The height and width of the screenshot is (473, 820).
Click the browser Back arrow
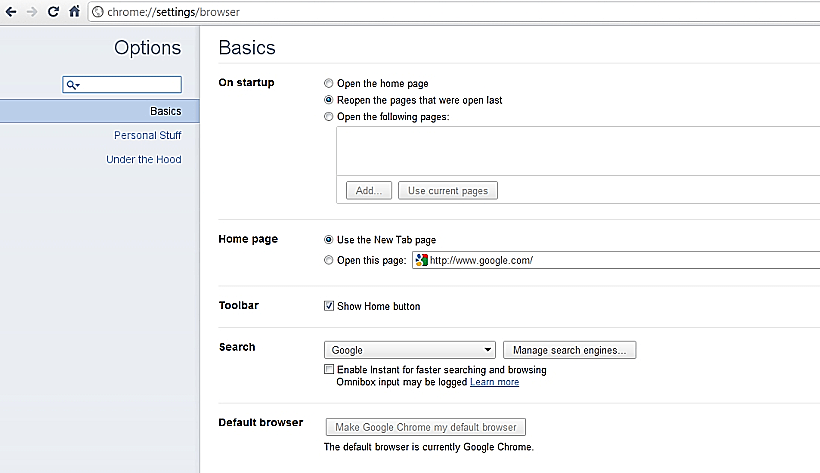(11, 12)
